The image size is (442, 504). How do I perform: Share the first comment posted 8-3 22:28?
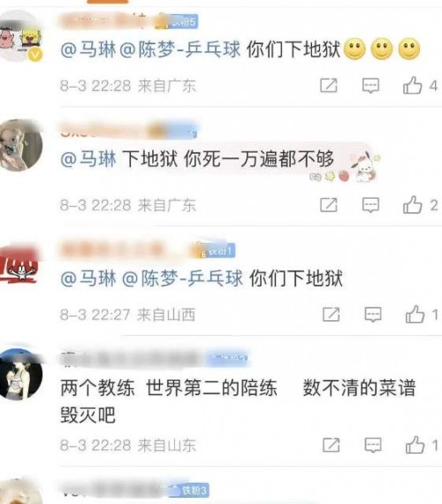click(x=329, y=86)
